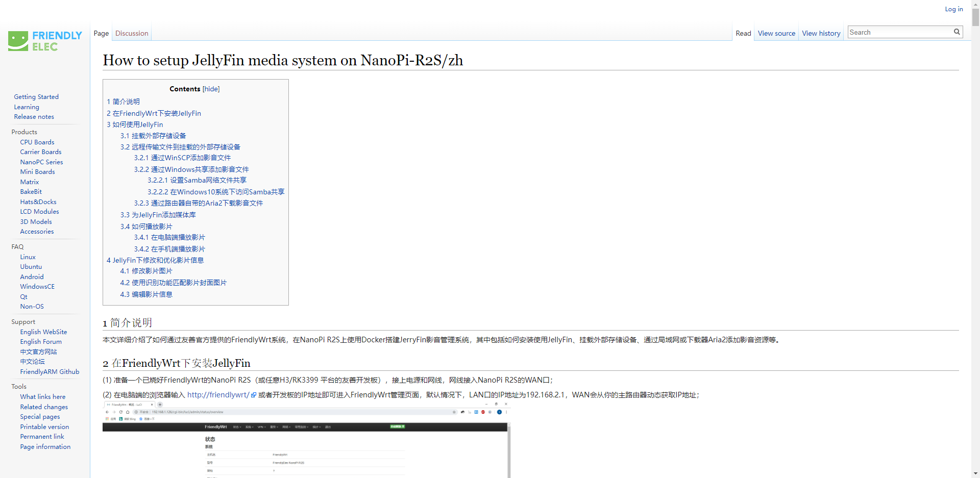Screen dimensions: 980x478
Task: Open the Log in link
Action: click(953, 9)
